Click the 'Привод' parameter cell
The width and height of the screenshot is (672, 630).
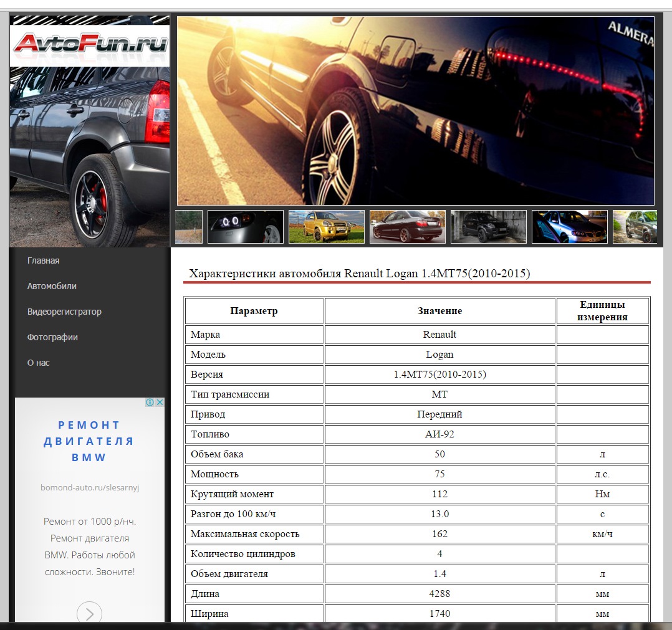(254, 414)
